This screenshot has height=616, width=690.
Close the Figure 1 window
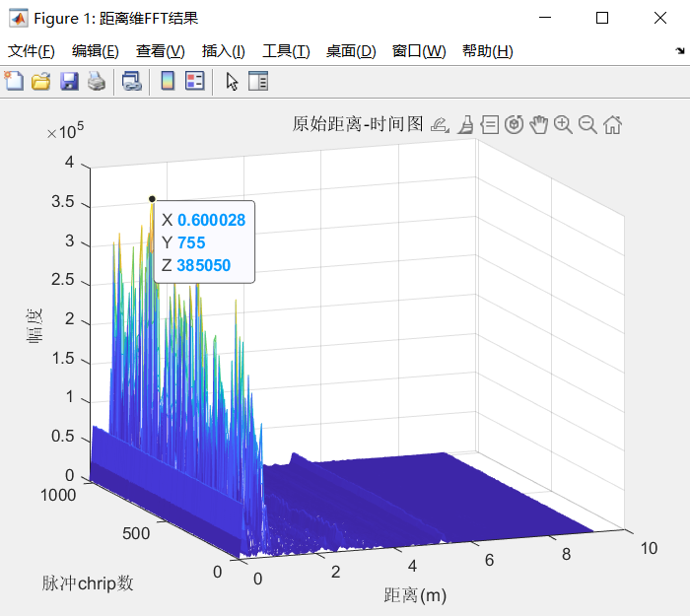pos(660,18)
